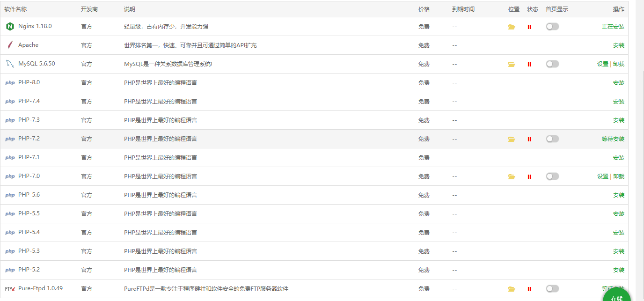Install Apache via its 安装 link

(619, 45)
